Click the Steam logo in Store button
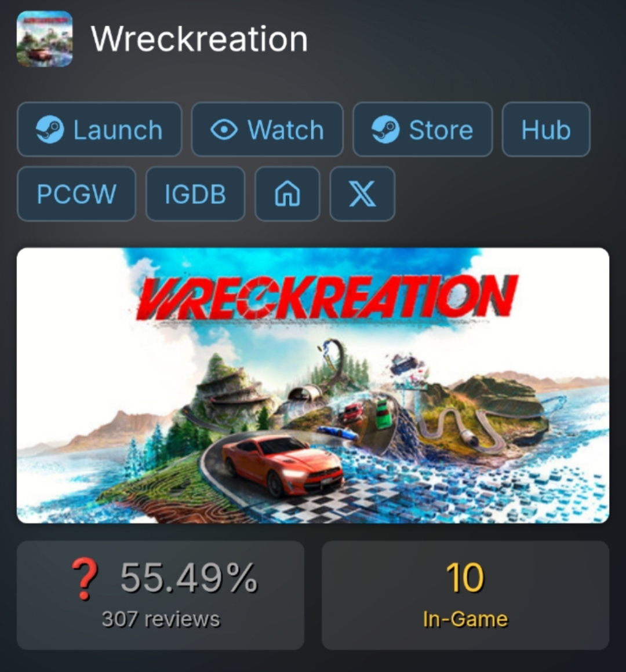 point(385,129)
